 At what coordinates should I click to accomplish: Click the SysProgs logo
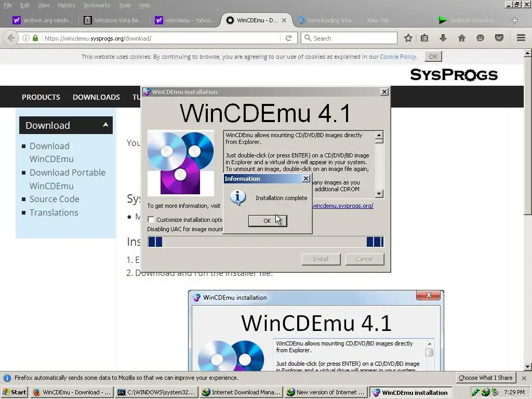click(x=454, y=75)
